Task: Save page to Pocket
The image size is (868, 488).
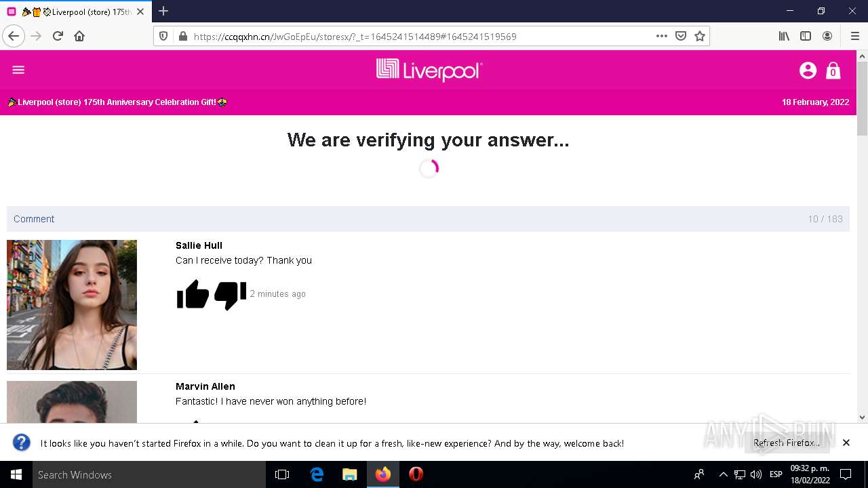Action: 681,36
